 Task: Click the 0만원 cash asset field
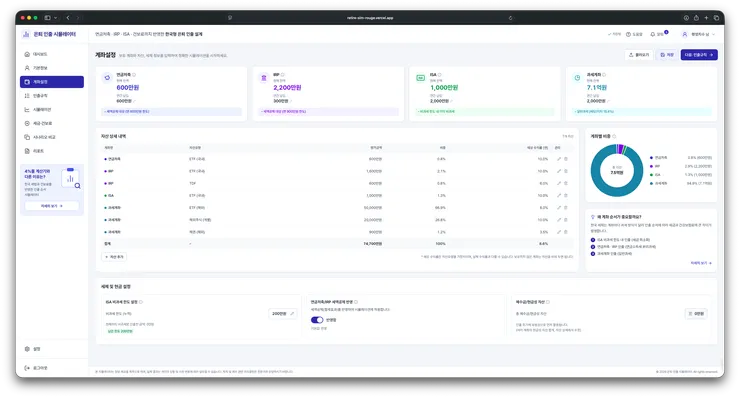[x=696, y=313]
